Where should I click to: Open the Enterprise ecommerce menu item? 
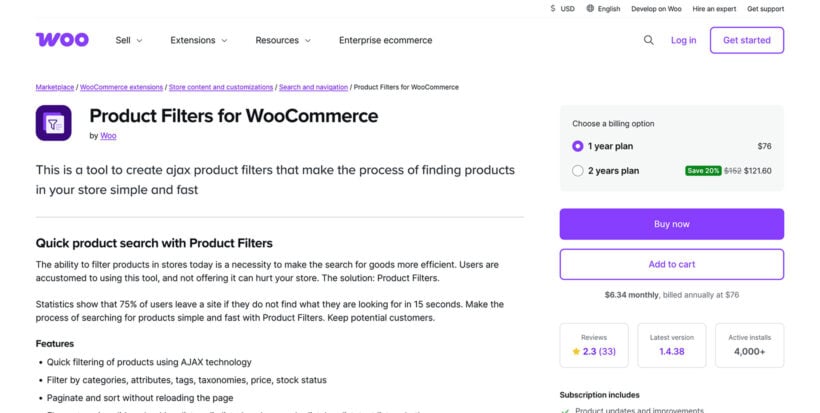386,40
